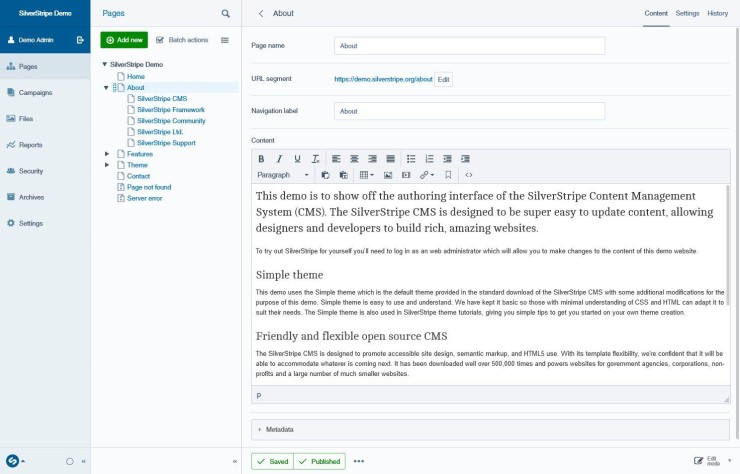Switch the pages list view mode icon

(x=225, y=40)
